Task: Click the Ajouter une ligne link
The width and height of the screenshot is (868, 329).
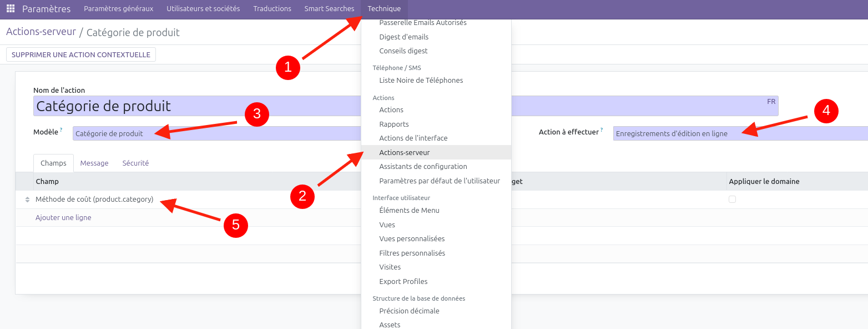Action: pyautogui.click(x=63, y=218)
